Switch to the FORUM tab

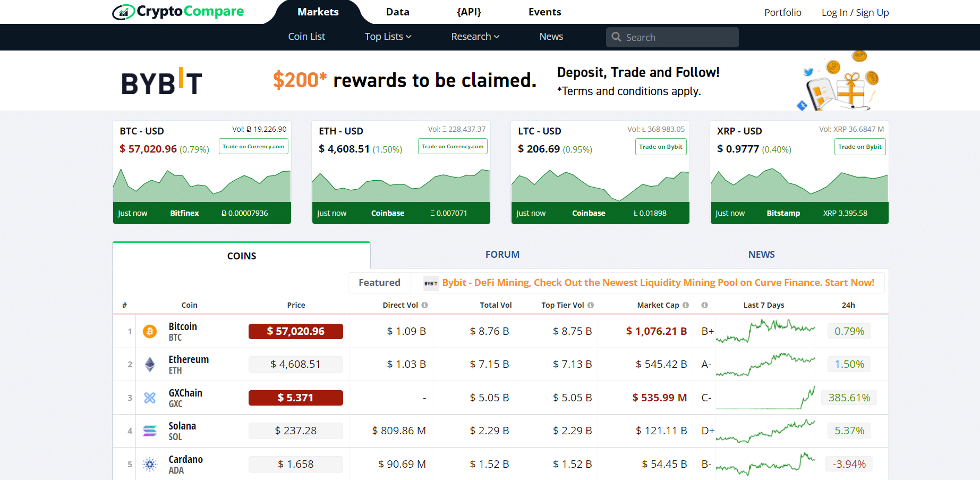tap(502, 255)
